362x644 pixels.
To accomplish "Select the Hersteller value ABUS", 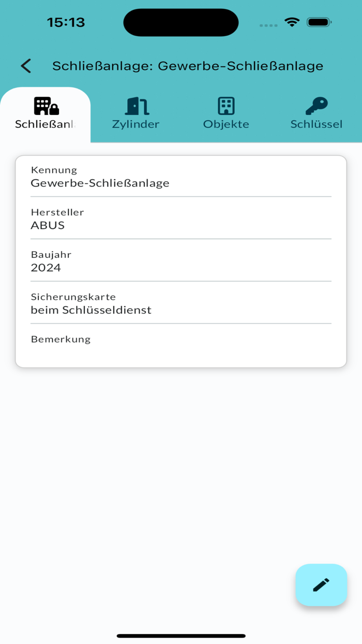I will [x=48, y=225].
